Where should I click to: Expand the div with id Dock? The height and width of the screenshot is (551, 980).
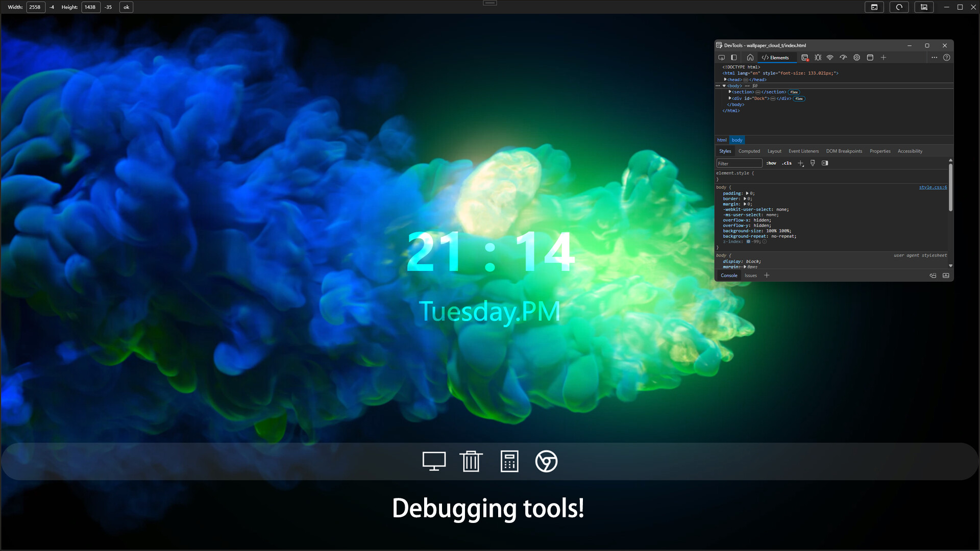(730, 98)
